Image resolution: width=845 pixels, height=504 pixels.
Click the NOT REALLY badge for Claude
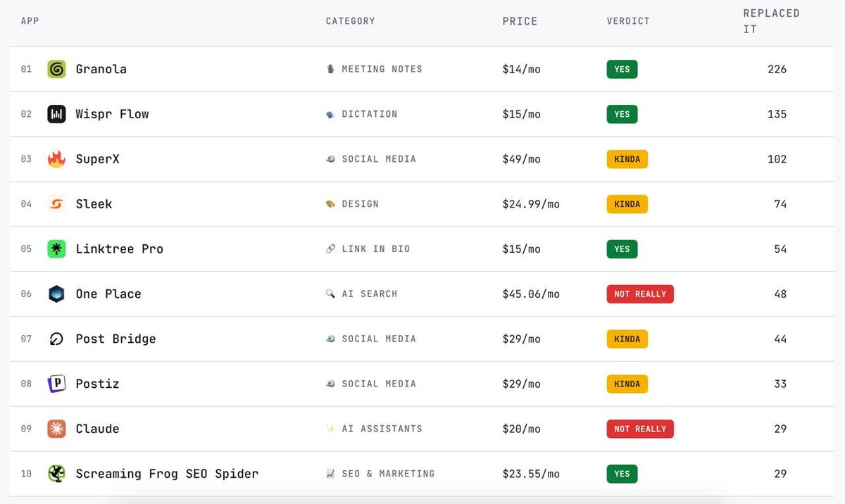[x=640, y=429]
